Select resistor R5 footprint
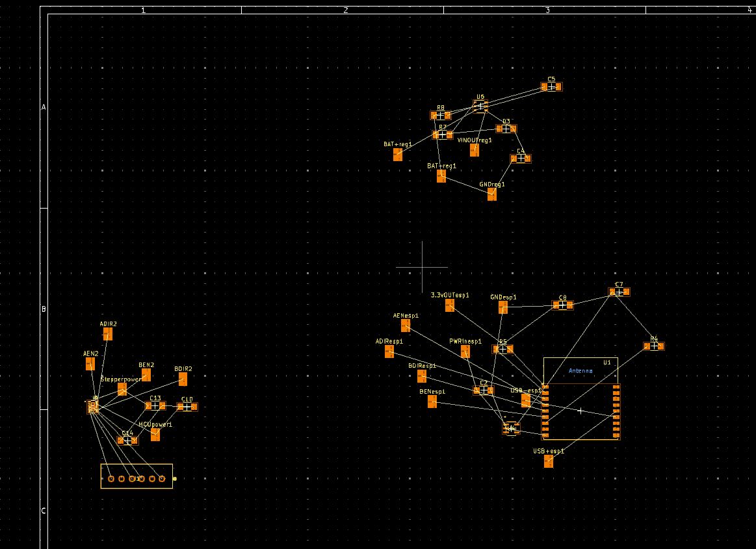This screenshot has width=756, height=549. (x=503, y=349)
